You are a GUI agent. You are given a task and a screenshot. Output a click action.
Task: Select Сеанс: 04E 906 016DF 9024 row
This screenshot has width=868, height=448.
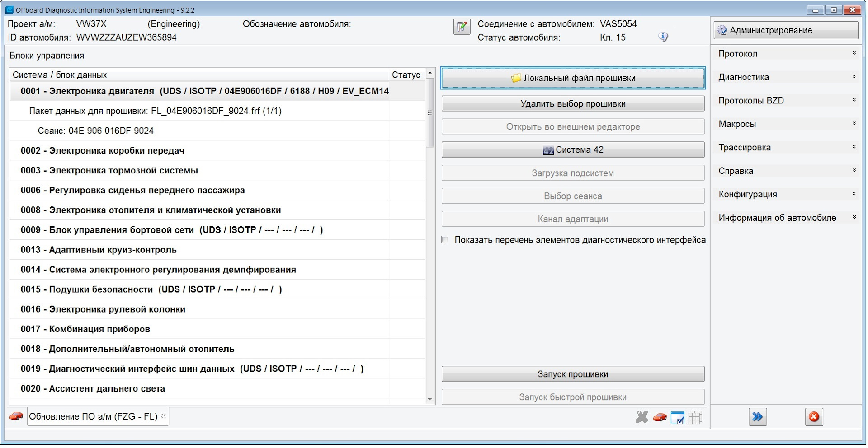(x=217, y=131)
